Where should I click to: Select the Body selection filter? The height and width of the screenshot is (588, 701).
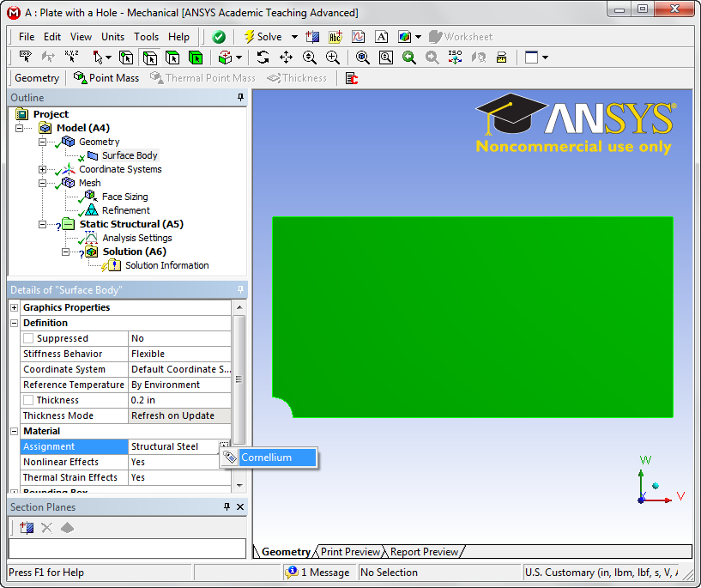pos(196,58)
